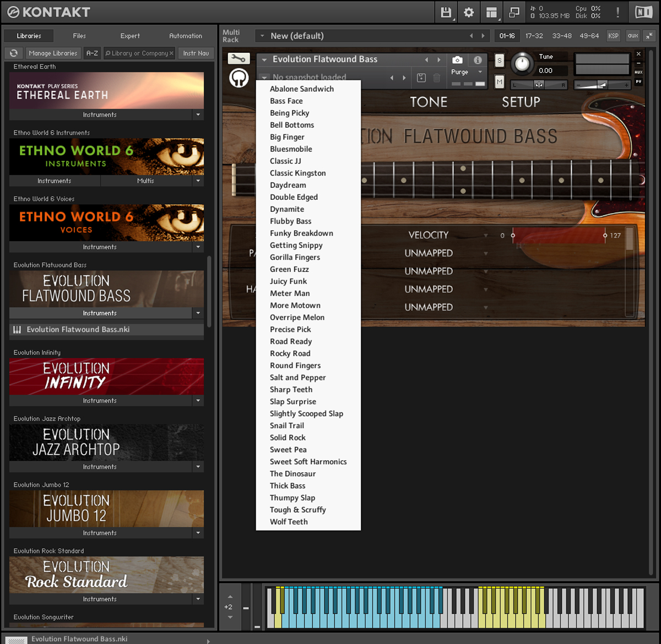
Task: Switch to the Expert tab
Action: [x=130, y=36]
